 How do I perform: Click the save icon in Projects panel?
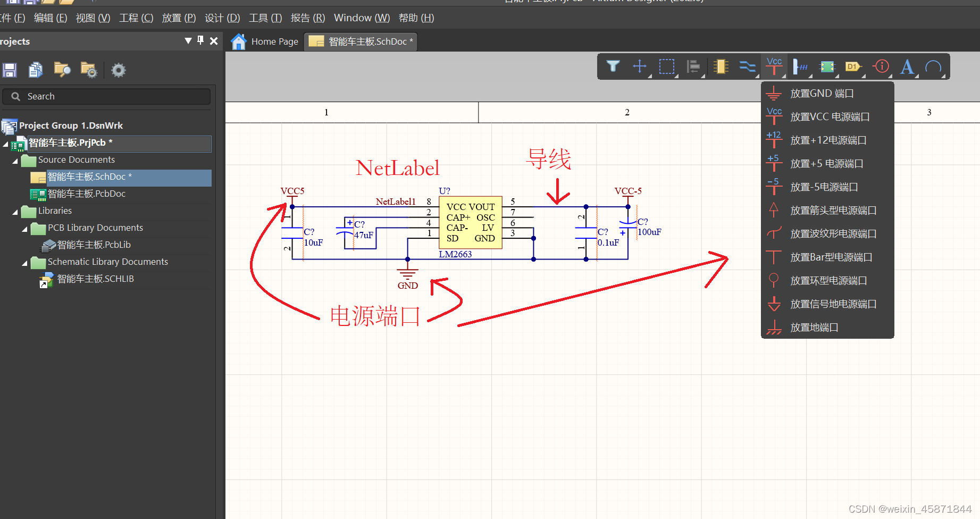click(10, 70)
